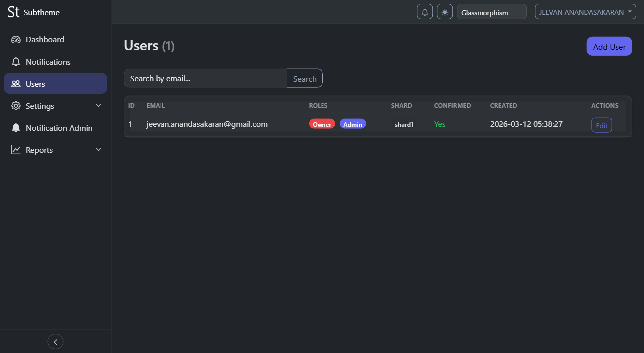Click the shard1 badge

pyautogui.click(x=404, y=124)
